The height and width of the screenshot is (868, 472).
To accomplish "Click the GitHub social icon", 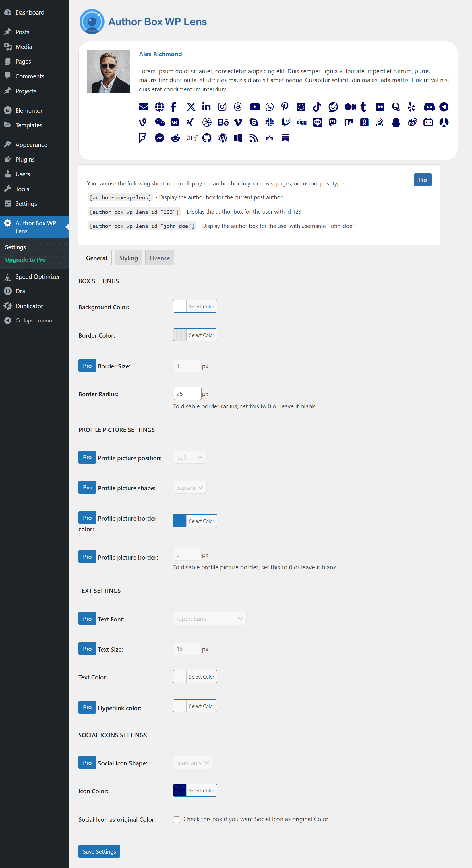I will [207, 138].
